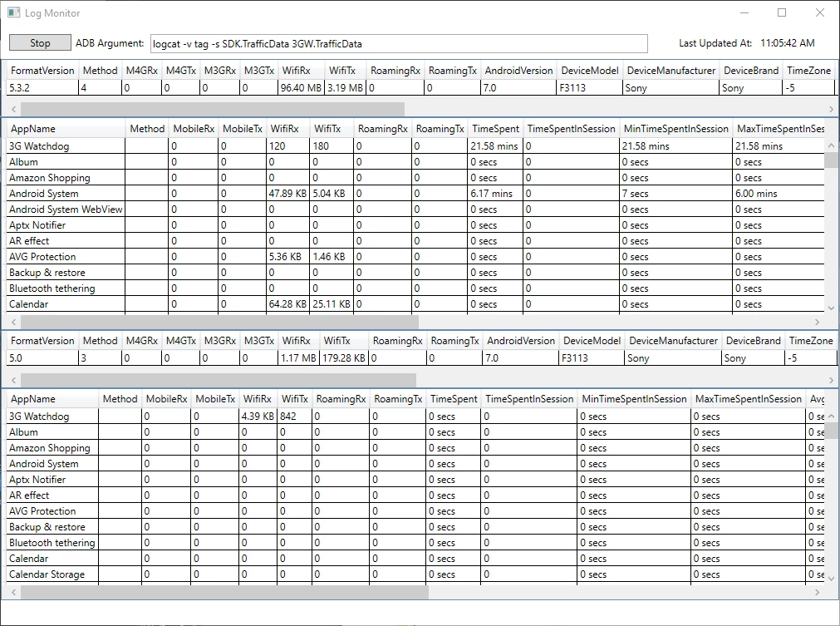Select the 64.28 KB Calendar WifiRx cell
This screenshot has width=840, height=626.
(287, 304)
